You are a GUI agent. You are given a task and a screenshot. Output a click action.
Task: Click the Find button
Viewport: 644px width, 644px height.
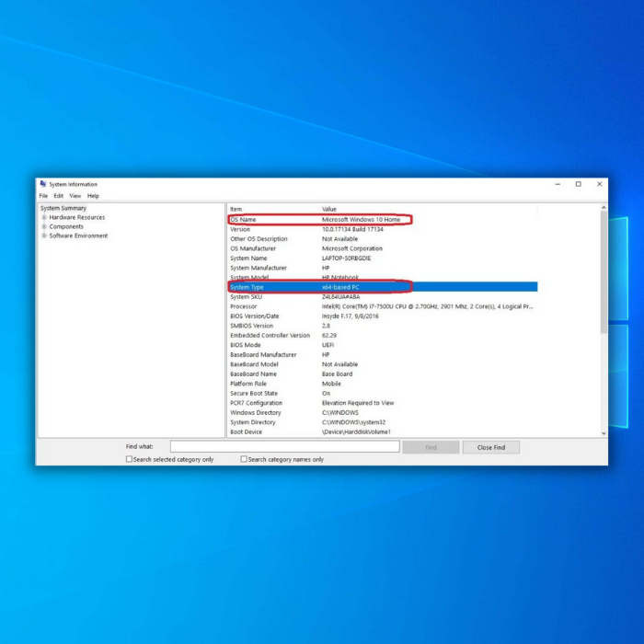point(431,447)
